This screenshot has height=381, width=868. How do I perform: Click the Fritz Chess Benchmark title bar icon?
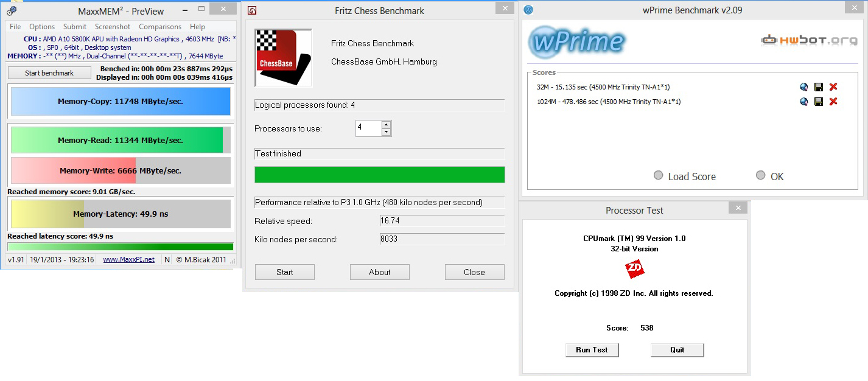[252, 10]
